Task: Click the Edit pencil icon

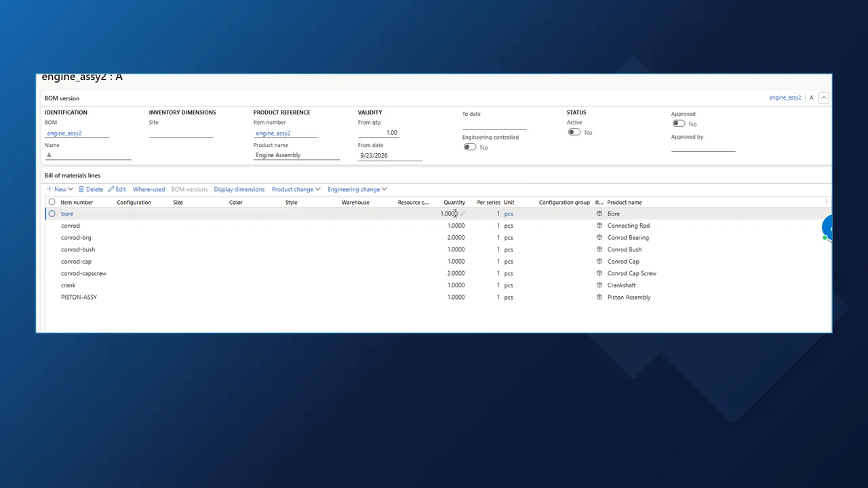Action: click(x=111, y=189)
